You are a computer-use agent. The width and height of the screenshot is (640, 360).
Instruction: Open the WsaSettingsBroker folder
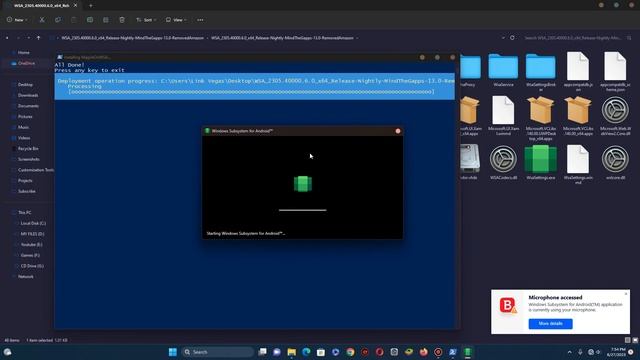pyautogui.click(x=540, y=72)
